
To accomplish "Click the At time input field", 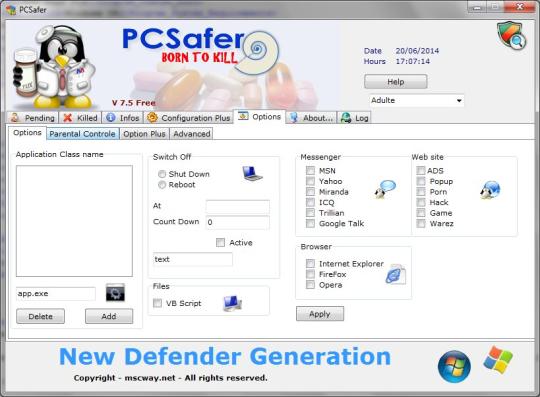I will pos(238,207).
